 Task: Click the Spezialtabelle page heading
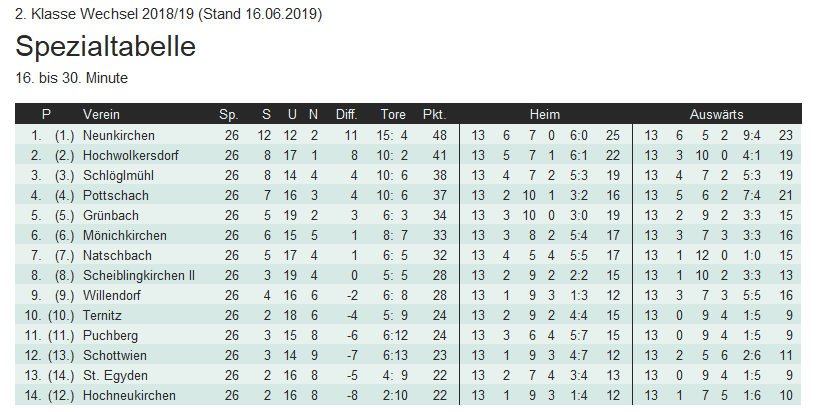pos(105,47)
